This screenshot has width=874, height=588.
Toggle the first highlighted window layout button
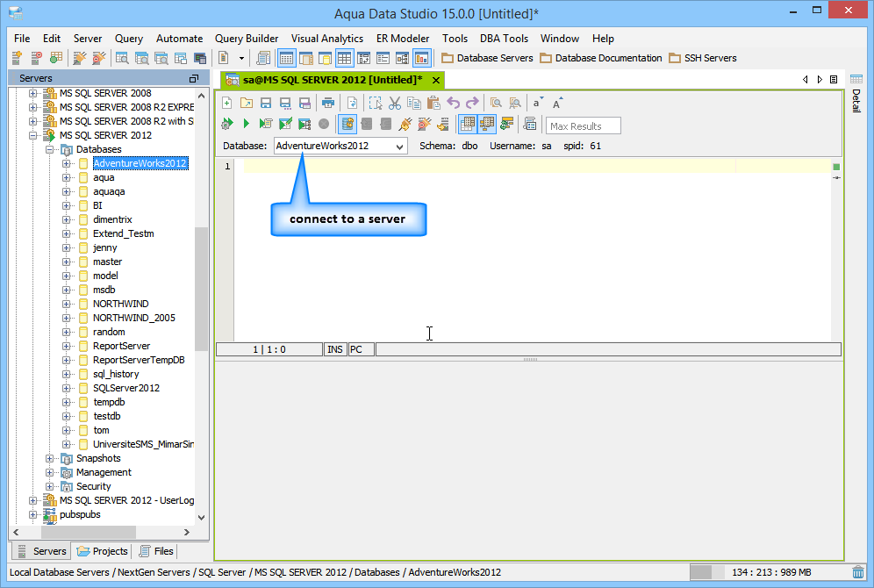click(286, 57)
